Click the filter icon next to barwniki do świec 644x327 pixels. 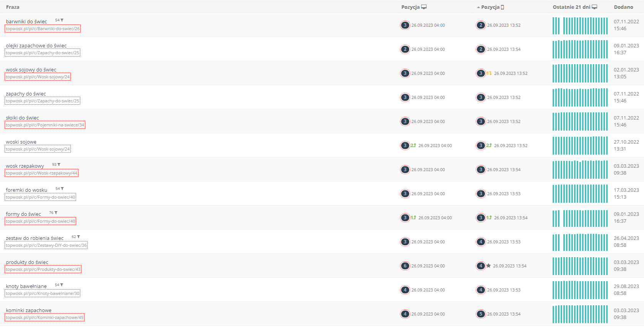pos(62,20)
